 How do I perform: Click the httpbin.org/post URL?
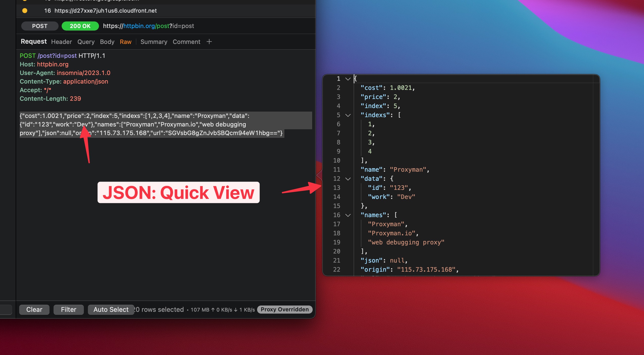[x=148, y=26]
